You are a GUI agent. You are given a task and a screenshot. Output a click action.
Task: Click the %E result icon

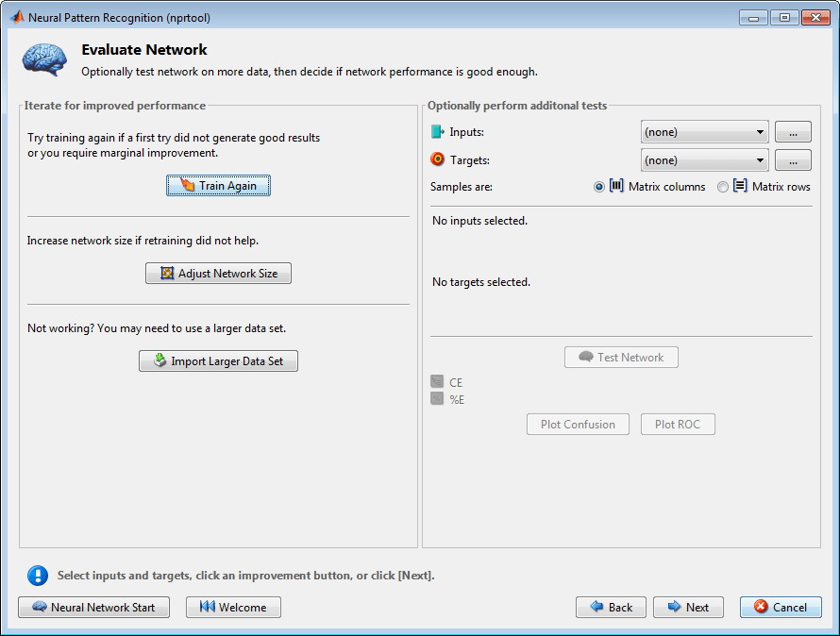click(x=437, y=398)
